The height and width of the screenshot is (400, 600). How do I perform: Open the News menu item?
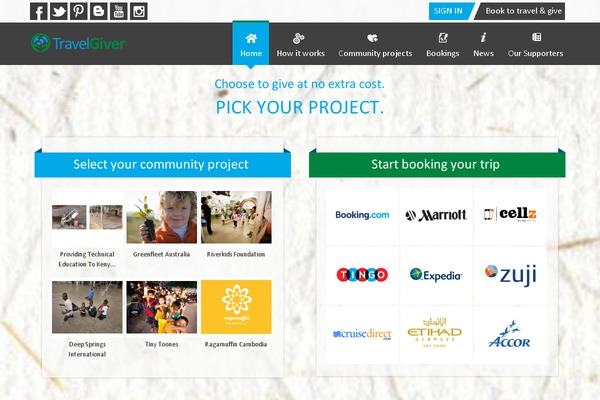[483, 44]
